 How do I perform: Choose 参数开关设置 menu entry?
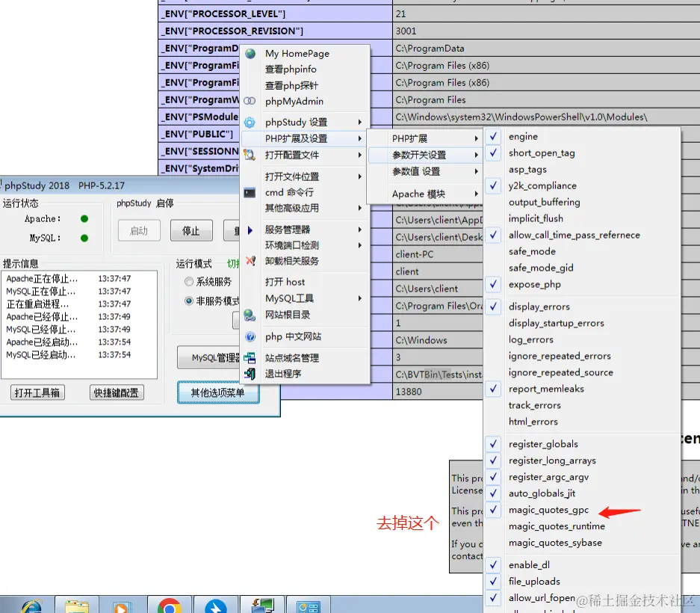424,155
